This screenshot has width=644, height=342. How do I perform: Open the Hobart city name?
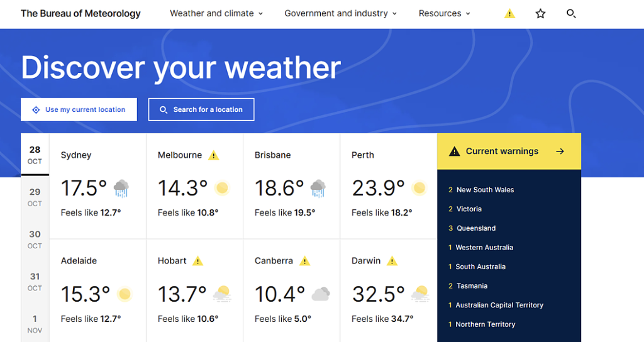point(172,261)
